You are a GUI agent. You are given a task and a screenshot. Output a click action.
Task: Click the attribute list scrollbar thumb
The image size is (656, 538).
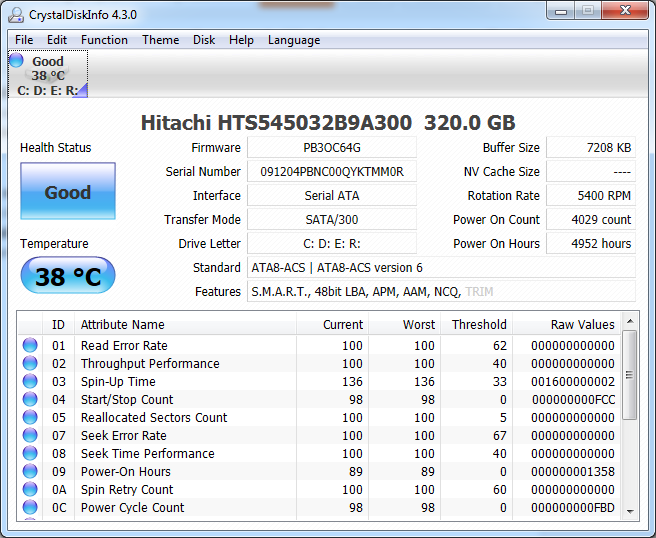coord(629,374)
